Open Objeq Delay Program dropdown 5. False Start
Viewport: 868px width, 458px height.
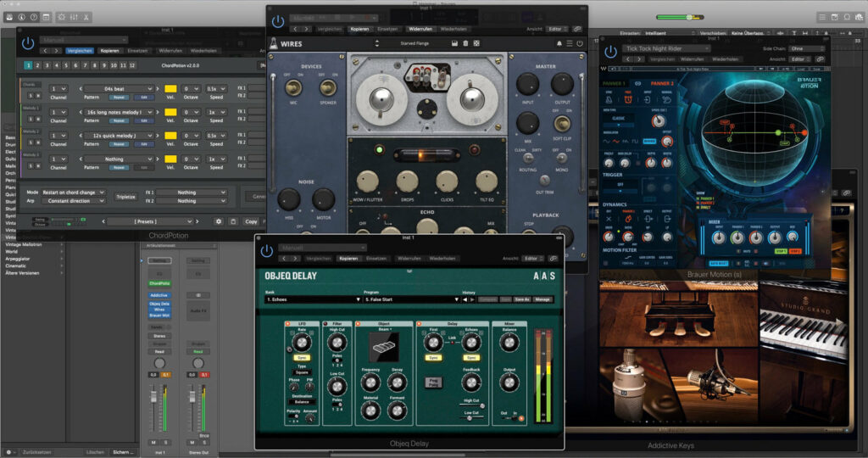(411, 299)
